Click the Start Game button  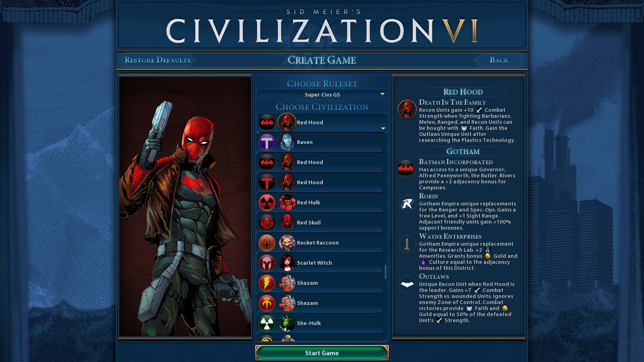[x=322, y=353]
